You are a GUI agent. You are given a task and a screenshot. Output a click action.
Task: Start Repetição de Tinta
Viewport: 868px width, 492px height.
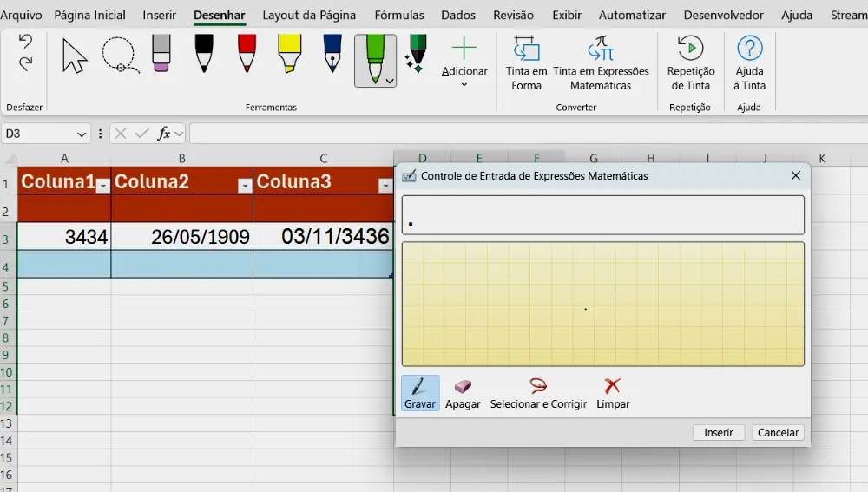(x=690, y=62)
